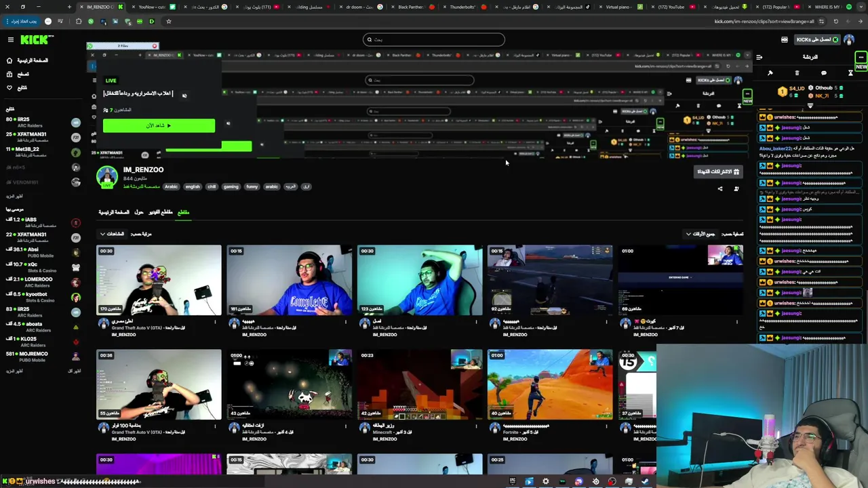Click the Gift Subscriptions button
Screen dimensions: 868x488
pos(718,171)
